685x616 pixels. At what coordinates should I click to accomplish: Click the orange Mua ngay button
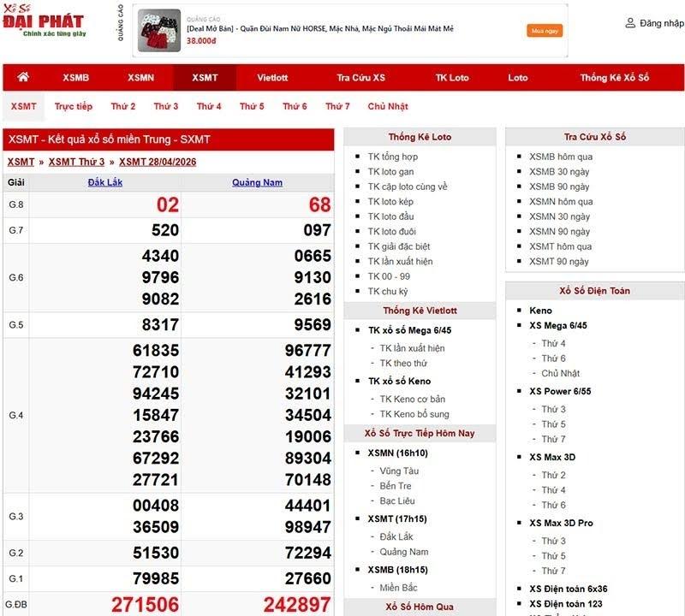click(545, 31)
